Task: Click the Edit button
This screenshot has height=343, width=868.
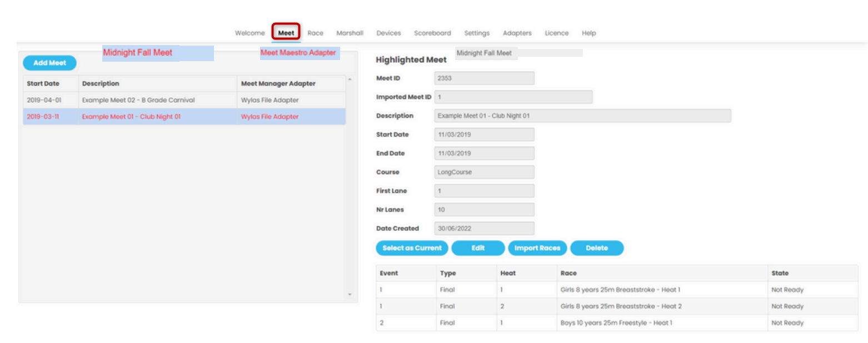Action: (478, 248)
